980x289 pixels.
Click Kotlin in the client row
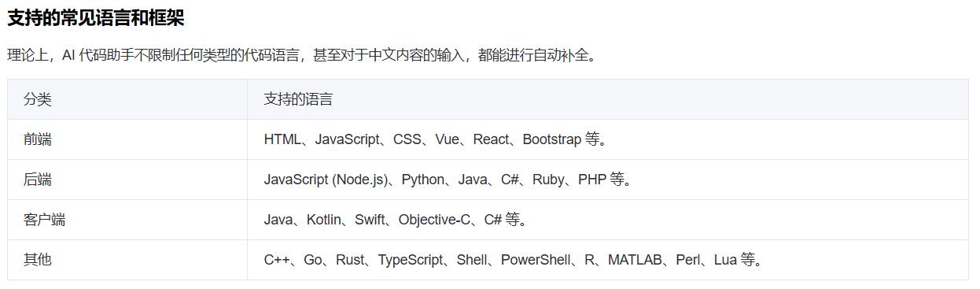click(x=324, y=220)
